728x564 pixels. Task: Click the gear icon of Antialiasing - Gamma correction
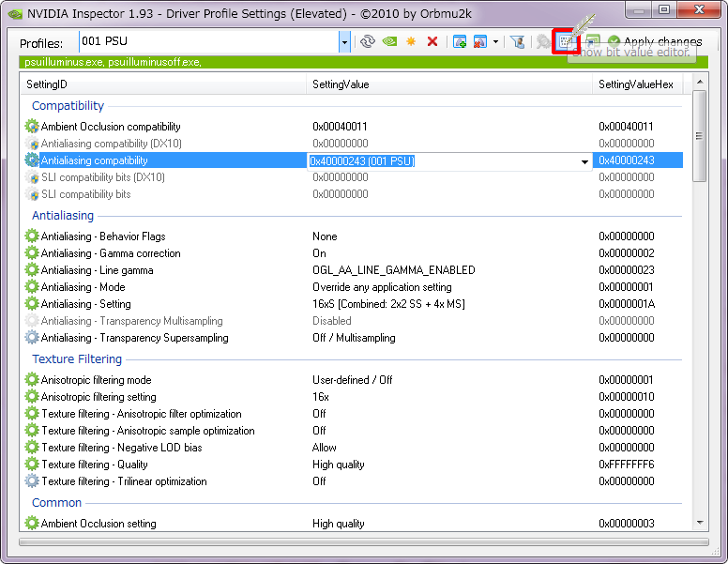(x=32, y=253)
